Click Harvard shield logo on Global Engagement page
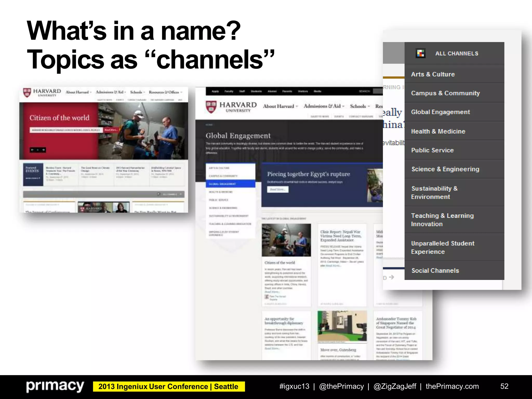Screen dimensions: 532x399 (211, 107)
